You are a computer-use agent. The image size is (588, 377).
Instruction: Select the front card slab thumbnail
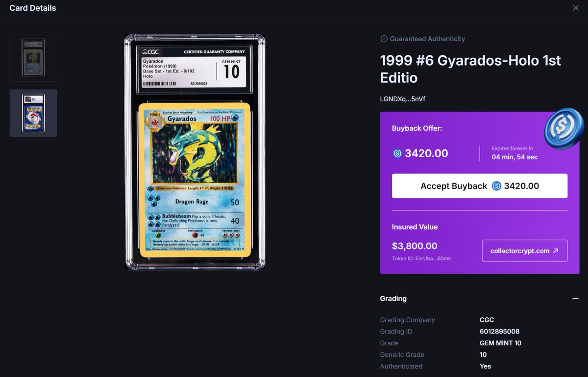pos(33,57)
